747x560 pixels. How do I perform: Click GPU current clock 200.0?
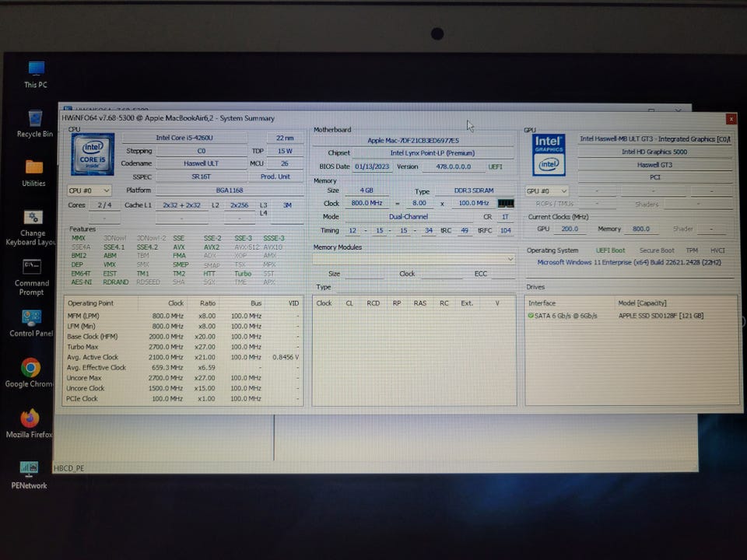click(x=570, y=229)
